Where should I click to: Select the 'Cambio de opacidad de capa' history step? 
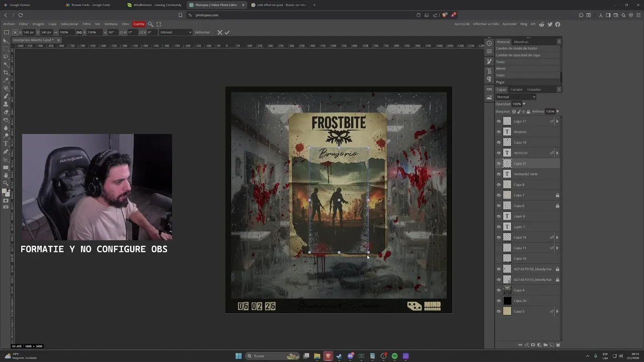(527, 55)
